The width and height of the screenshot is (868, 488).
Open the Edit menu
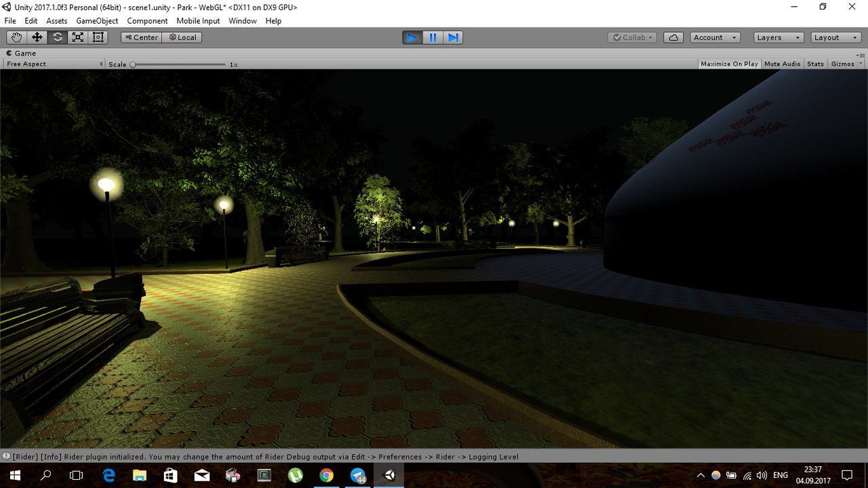pyautogui.click(x=31, y=21)
